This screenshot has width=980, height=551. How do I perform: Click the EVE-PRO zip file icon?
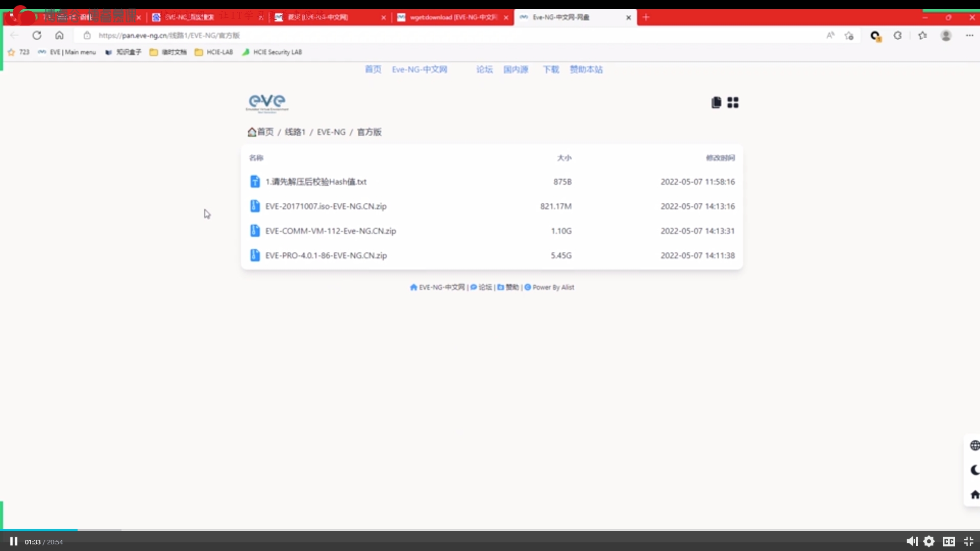pos(255,255)
